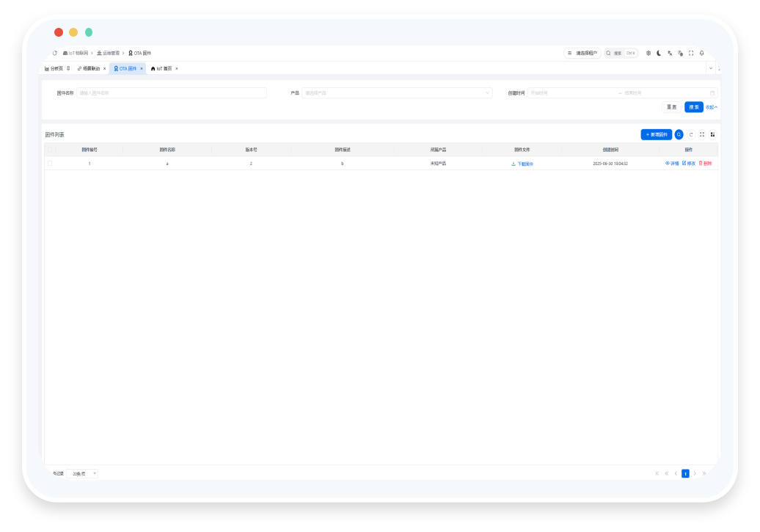Screen dimensions: 760x532
Task: Switch to the IoT 首页 tab
Action: pyautogui.click(x=164, y=68)
